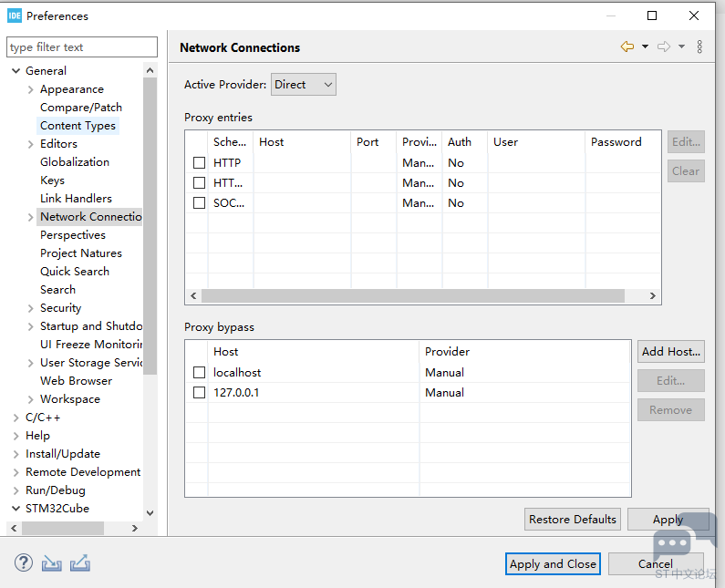725x588 pixels.
Task: Click the Password column header
Action: click(622, 142)
